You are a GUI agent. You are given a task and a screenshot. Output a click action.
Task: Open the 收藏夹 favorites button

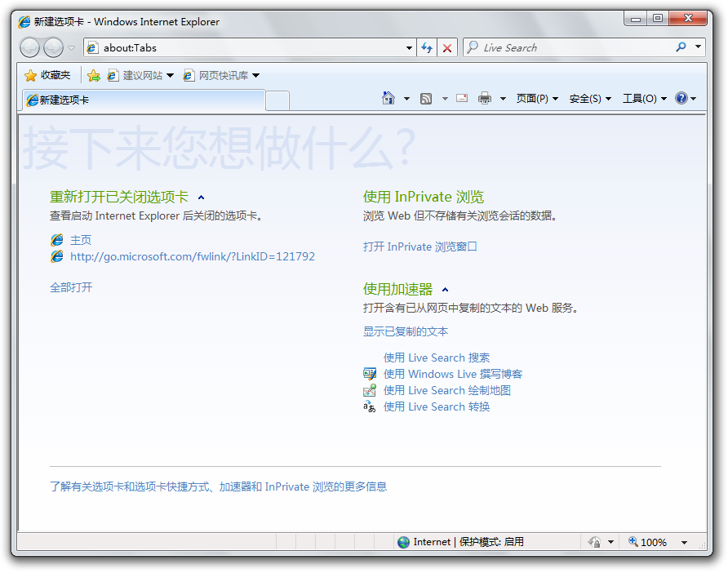click(47, 75)
